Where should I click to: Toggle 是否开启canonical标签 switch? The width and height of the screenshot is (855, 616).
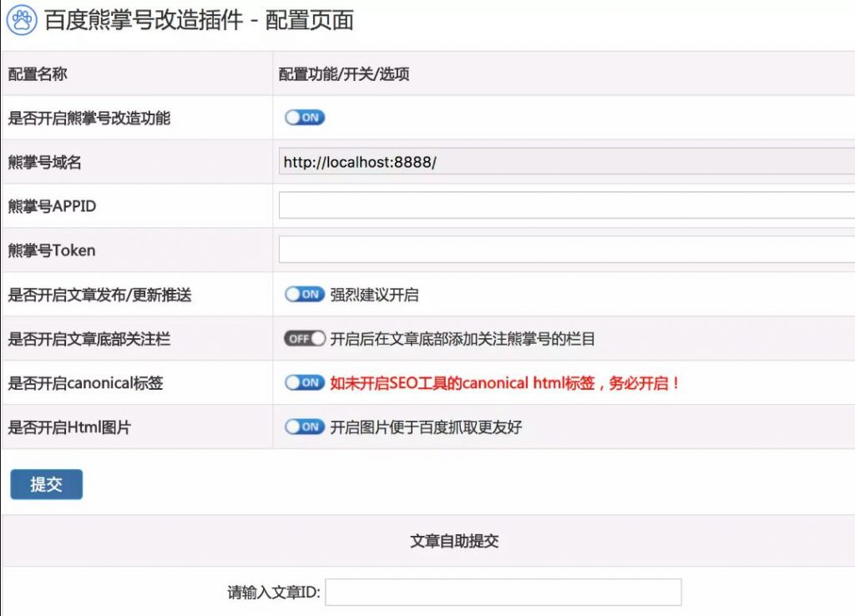click(x=305, y=382)
